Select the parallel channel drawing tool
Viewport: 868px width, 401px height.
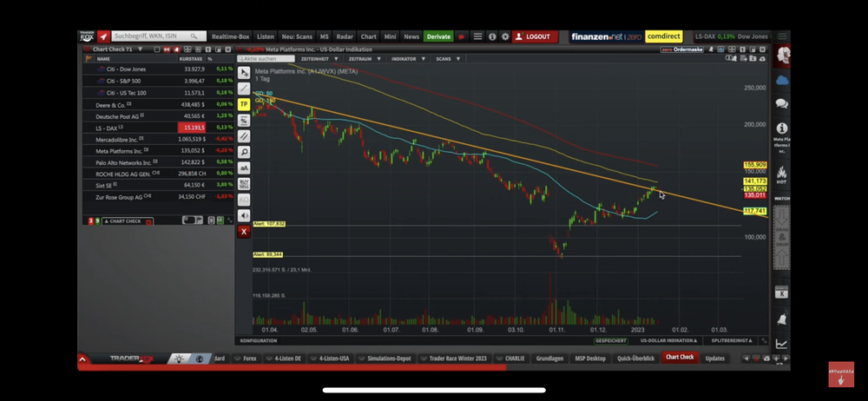(x=244, y=136)
